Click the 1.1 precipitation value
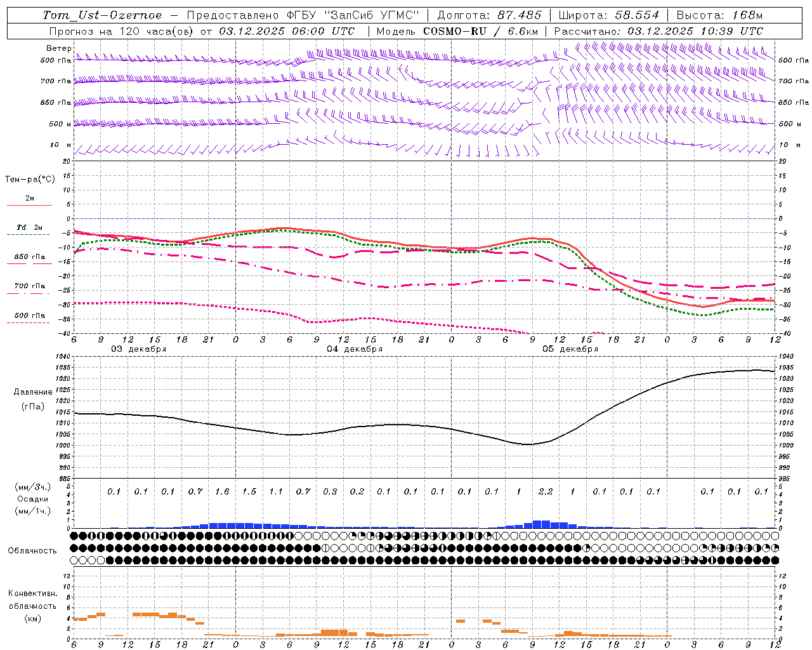This screenshot has height=650, width=812. point(276,491)
